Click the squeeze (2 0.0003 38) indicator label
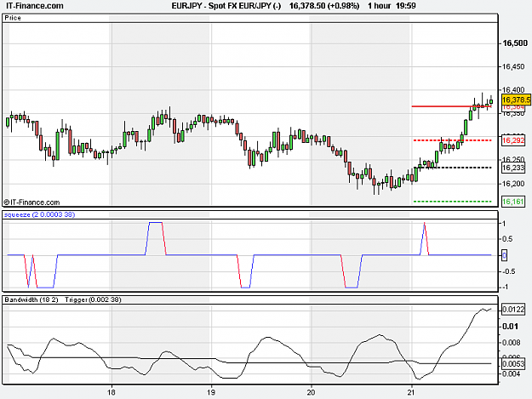532x399 pixels. click(40, 214)
